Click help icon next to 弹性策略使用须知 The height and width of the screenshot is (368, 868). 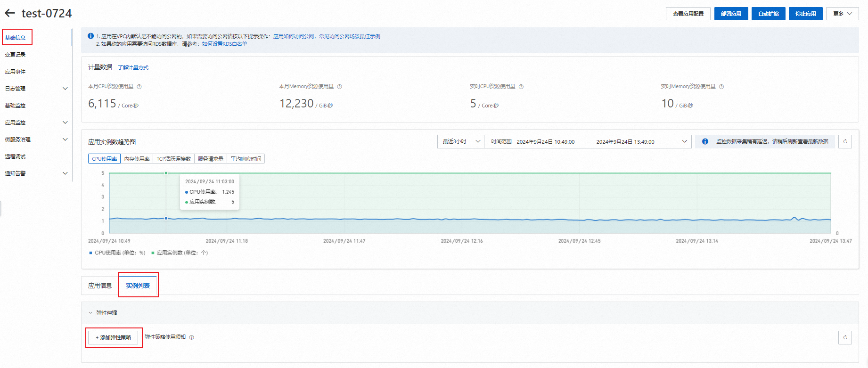pyautogui.click(x=191, y=337)
